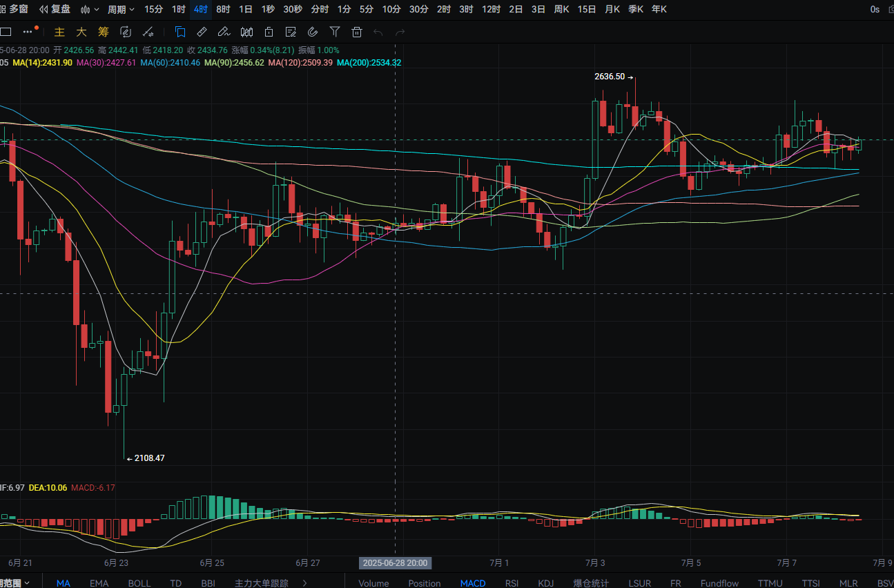Viewport: 894px width, 588px height.
Task: Select the ruler measurement tool
Action: [202, 32]
